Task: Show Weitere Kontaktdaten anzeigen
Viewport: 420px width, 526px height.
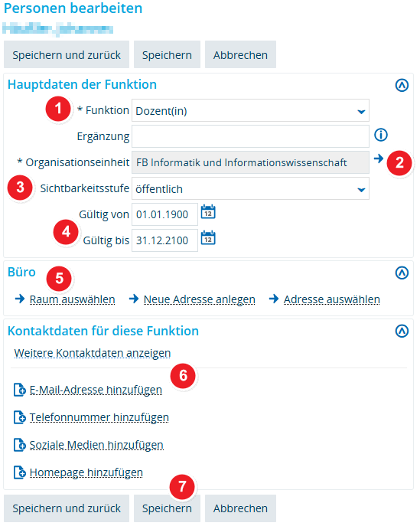Action: tap(92, 353)
